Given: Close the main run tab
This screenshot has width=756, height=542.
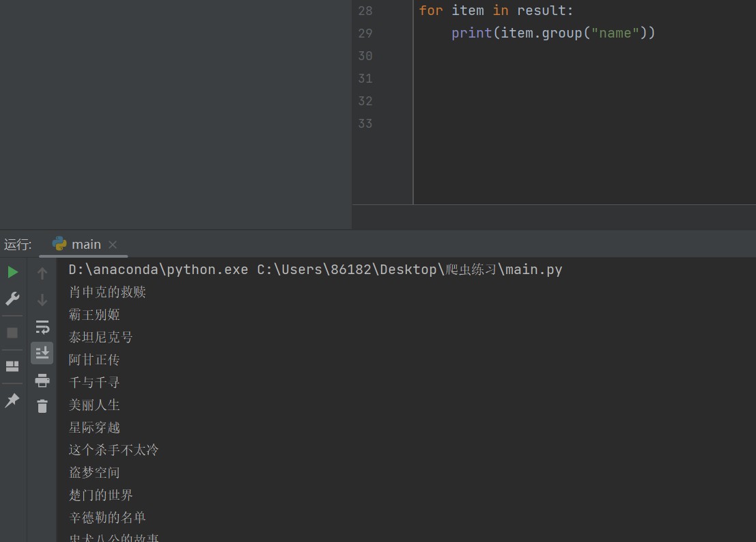Looking at the screenshot, I should click(x=113, y=245).
